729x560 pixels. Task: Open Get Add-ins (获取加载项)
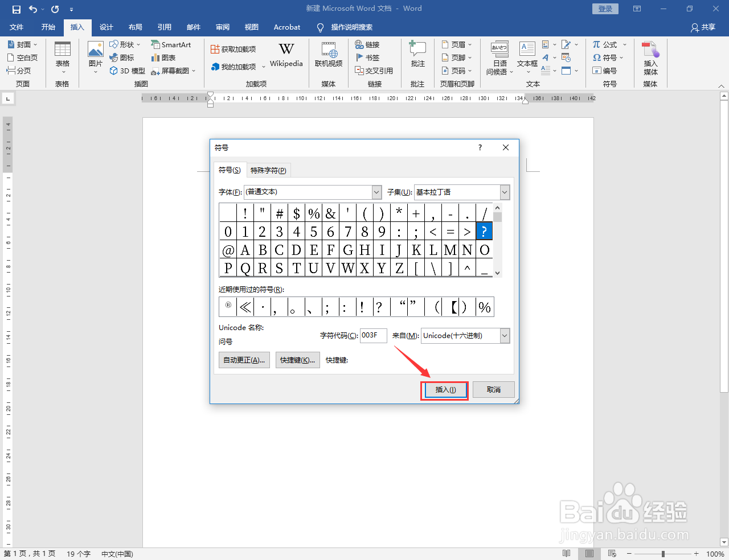coord(233,50)
